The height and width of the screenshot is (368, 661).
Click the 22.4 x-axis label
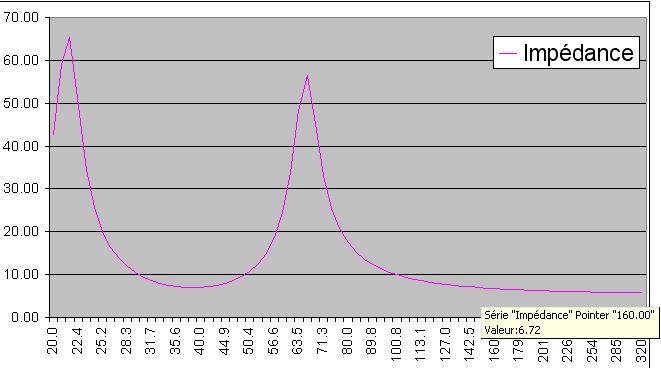tap(77, 341)
